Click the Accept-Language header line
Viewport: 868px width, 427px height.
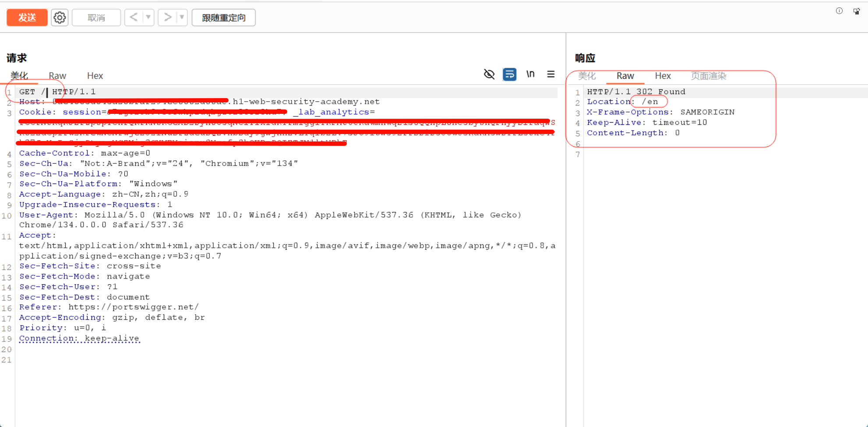pyautogui.click(x=104, y=194)
